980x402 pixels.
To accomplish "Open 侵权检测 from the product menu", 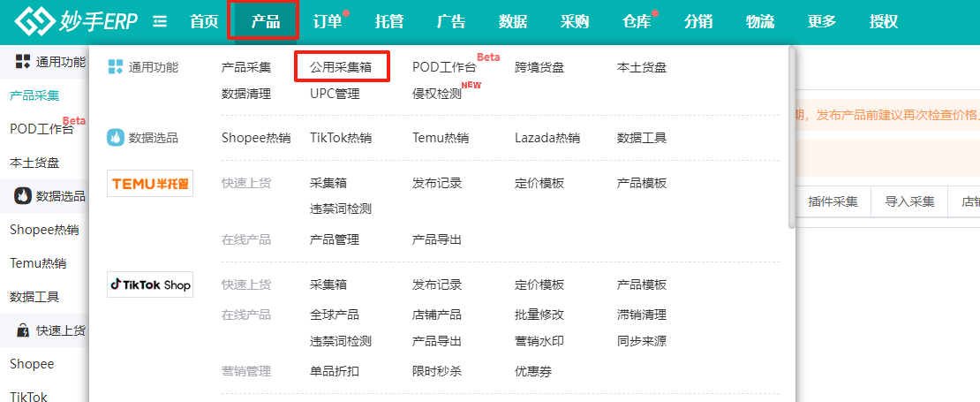I will click(x=437, y=94).
